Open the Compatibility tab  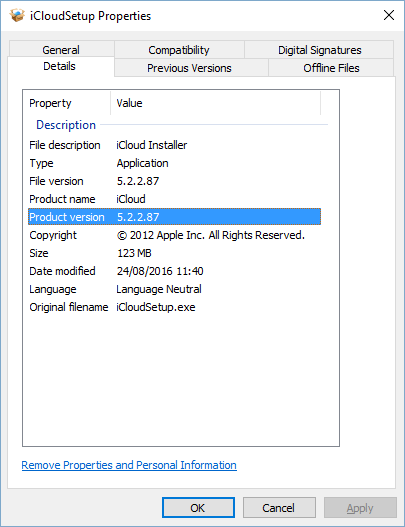(x=179, y=50)
